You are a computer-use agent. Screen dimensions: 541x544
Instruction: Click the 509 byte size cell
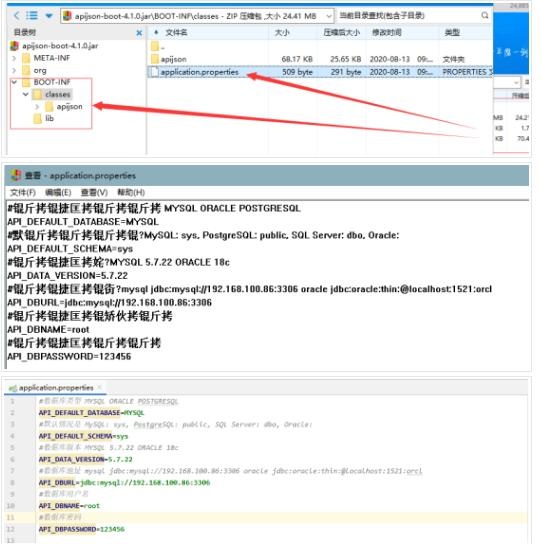(297, 72)
